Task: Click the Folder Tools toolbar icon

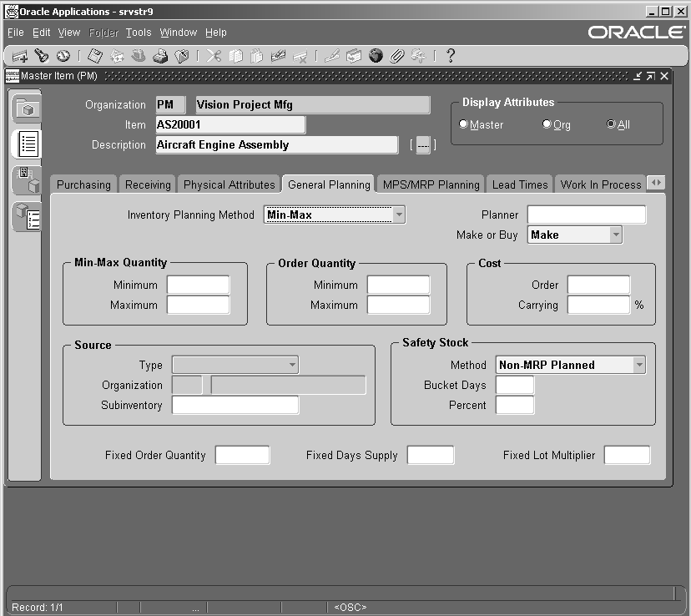Action: tap(418, 56)
